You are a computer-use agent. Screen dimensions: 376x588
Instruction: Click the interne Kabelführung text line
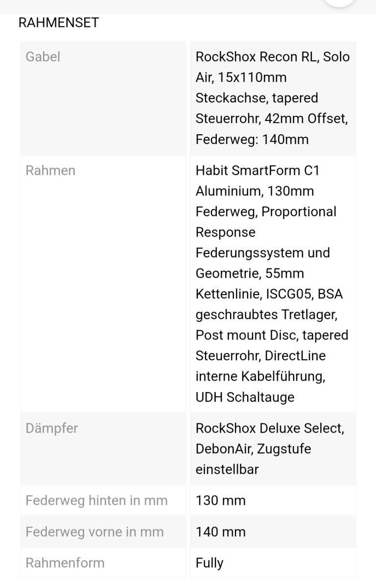pyautogui.click(x=260, y=376)
